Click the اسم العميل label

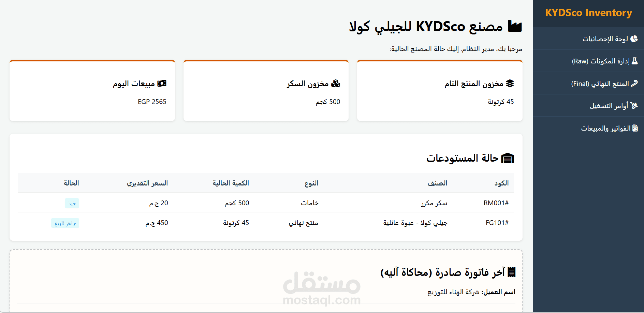tap(499, 292)
